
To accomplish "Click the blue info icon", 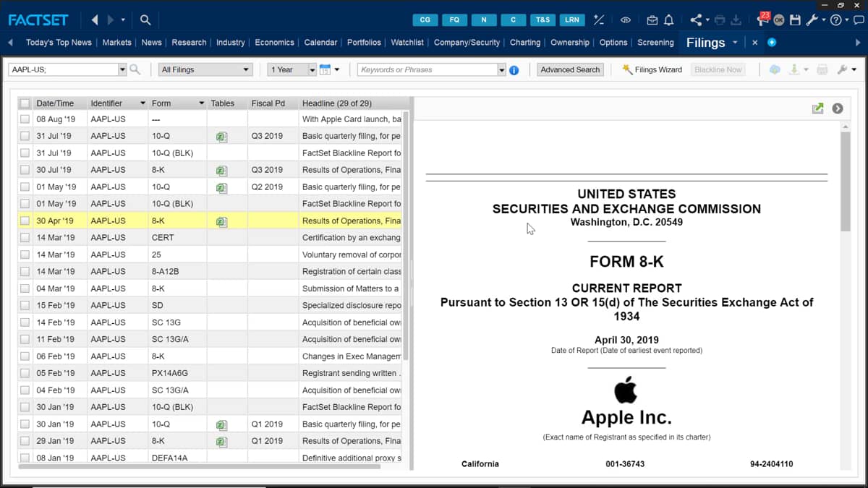I will tap(514, 70).
